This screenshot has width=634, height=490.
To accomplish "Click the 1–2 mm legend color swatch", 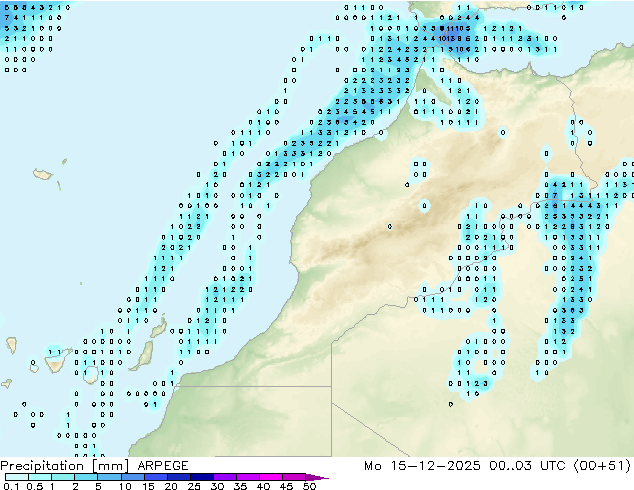I will point(63,477).
